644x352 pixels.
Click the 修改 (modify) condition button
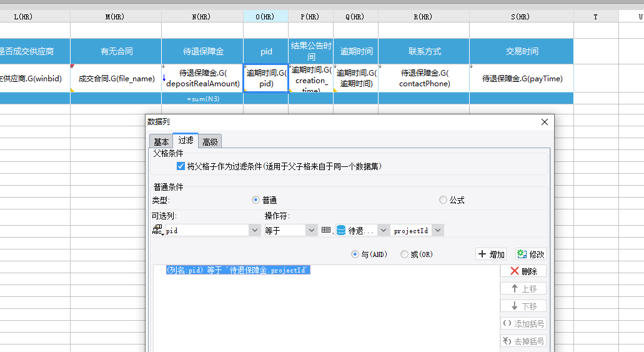click(x=530, y=254)
